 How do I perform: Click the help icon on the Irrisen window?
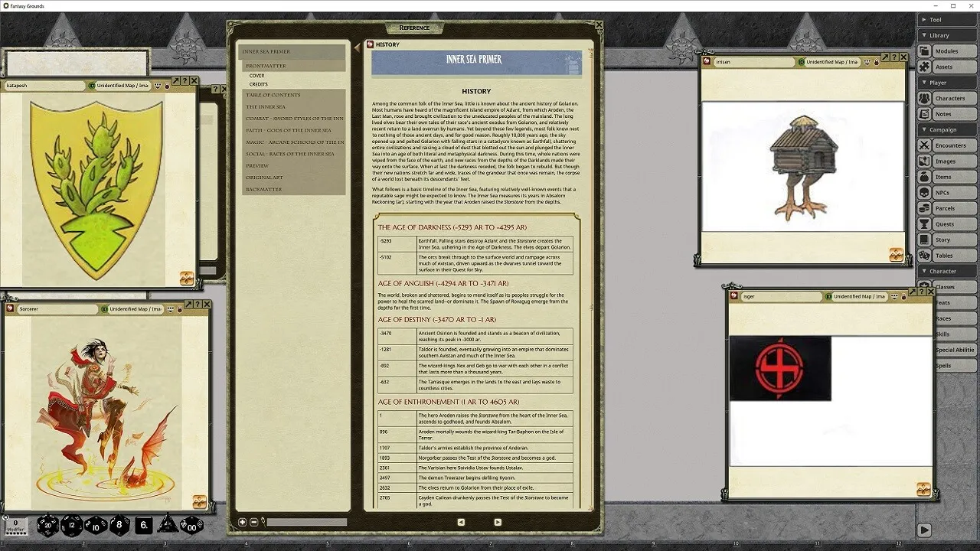click(894, 57)
